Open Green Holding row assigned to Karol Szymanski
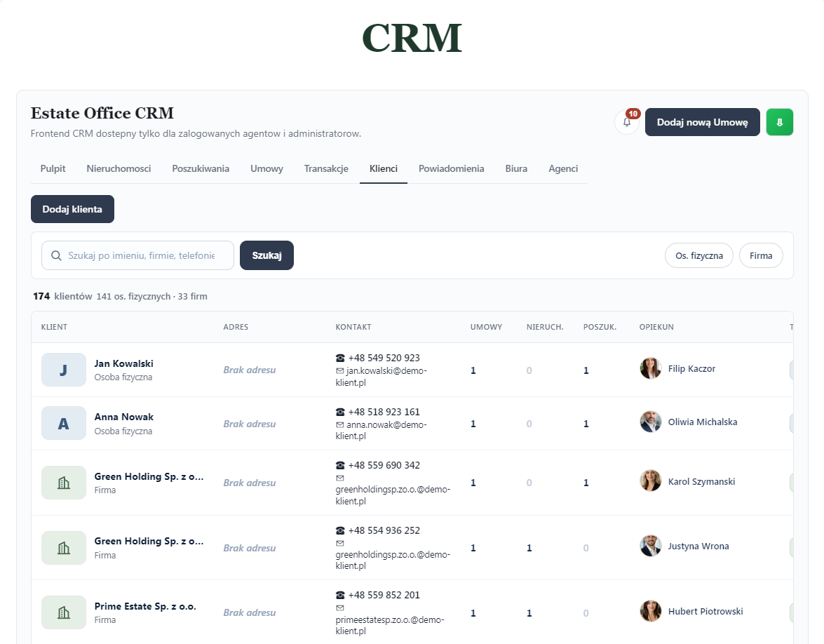Screen dimensions: 824x644 pos(412,483)
